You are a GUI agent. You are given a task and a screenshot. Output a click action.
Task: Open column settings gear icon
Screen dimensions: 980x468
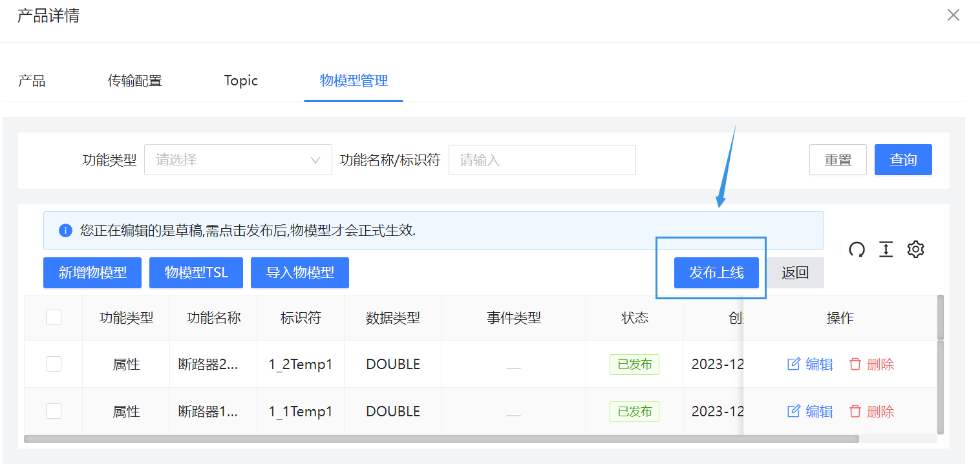(915, 250)
